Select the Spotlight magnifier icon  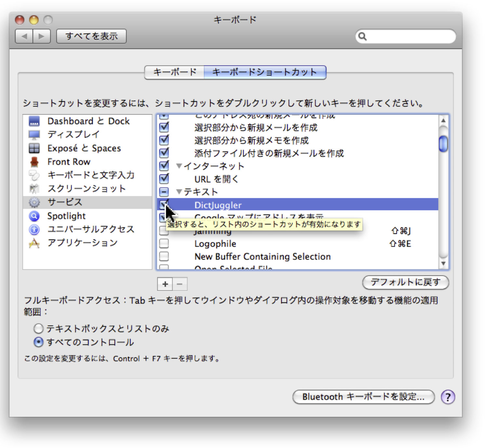click(x=34, y=216)
